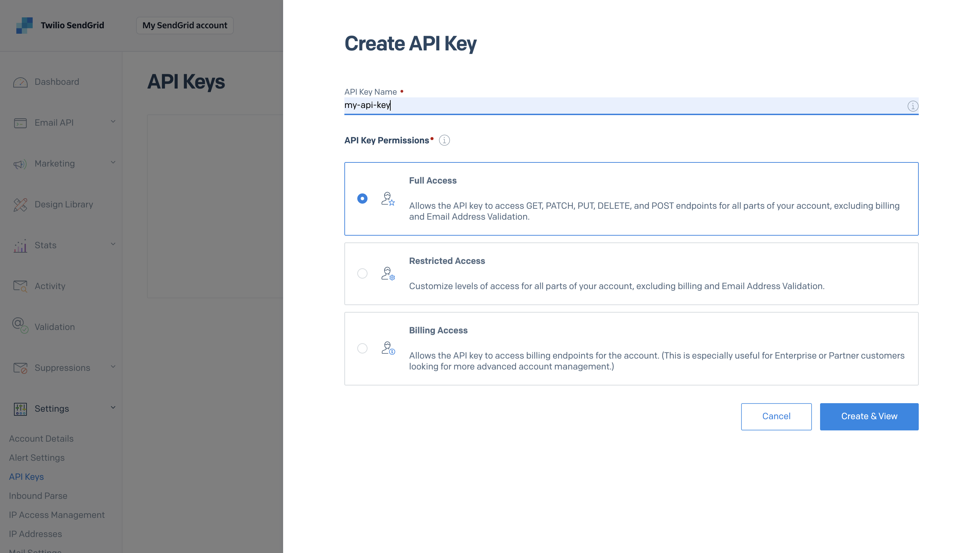Open IP Addresses under Settings
Viewport: 980px width, 553px height.
coord(35,534)
